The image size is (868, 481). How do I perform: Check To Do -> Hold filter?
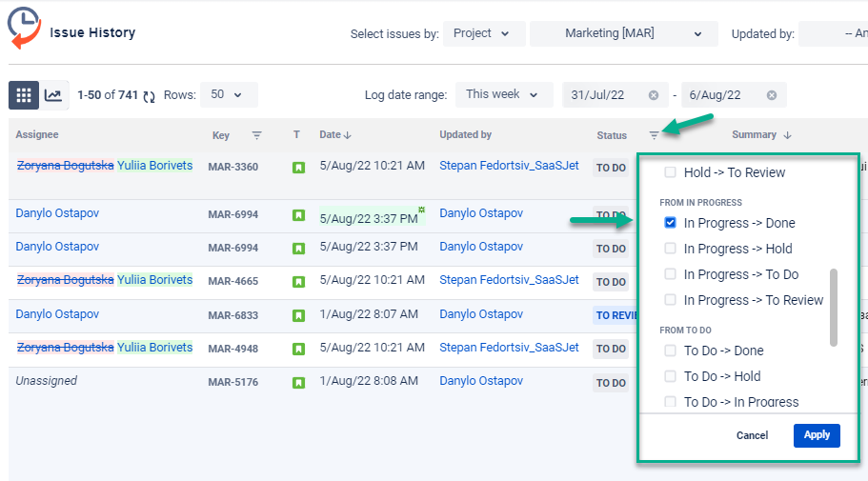pyautogui.click(x=670, y=376)
